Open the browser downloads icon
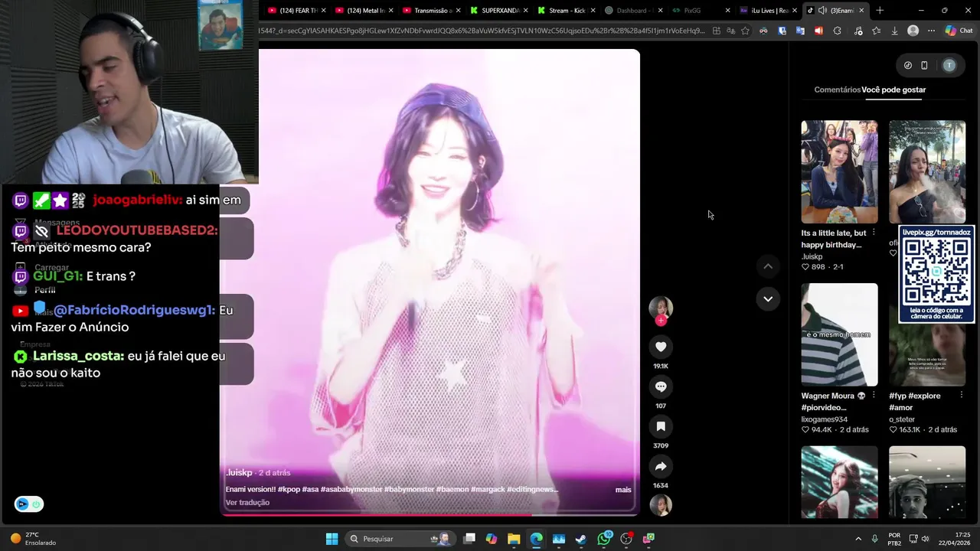Screen dimensions: 980x551 point(894,31)
